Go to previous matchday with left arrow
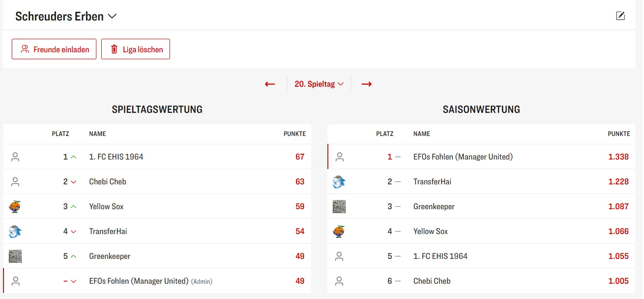This screenshot has width=644, height=299. click(270, 84)
